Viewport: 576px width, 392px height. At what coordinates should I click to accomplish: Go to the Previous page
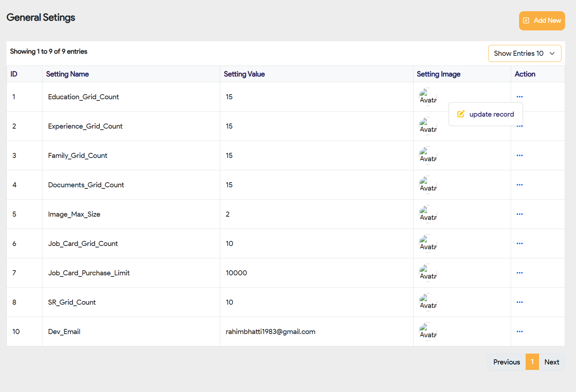coord(506,362)
